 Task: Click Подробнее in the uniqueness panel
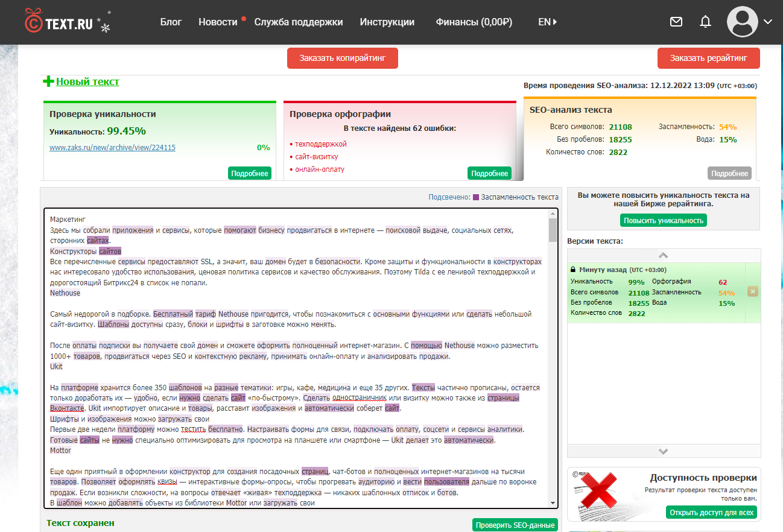250,173
